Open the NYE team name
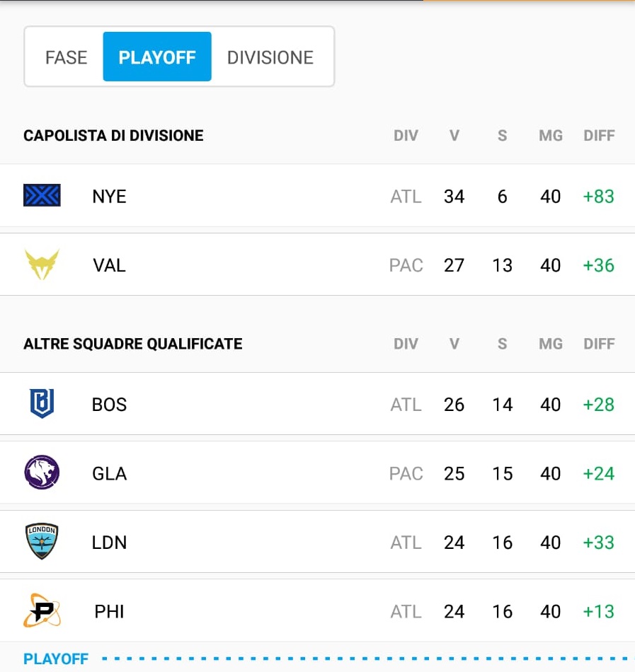The width and height of the screenshot is (635, 672). [x=109, y=196]
